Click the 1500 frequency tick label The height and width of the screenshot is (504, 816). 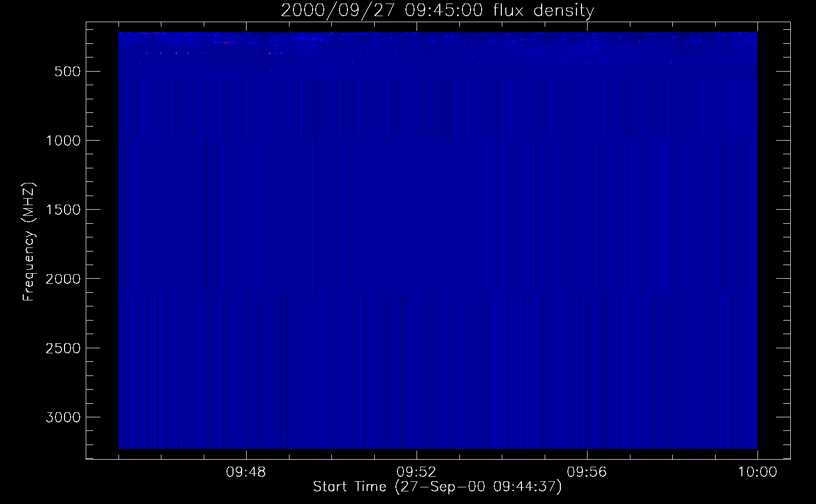click(63, 210)
